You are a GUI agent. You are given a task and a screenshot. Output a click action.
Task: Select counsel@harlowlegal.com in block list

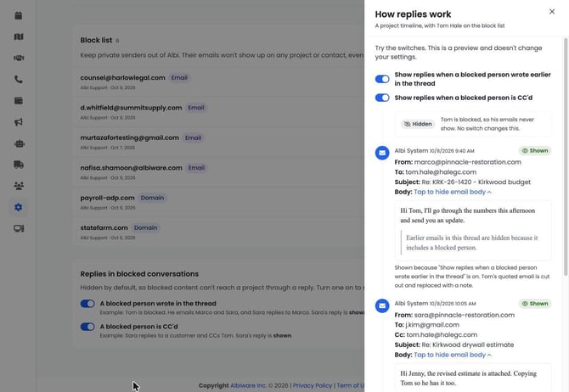[x=122, y=77]
